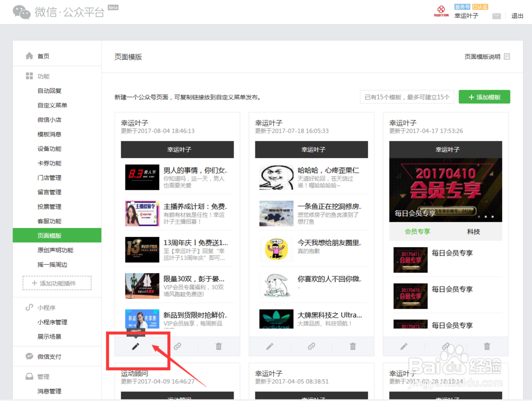Screen dimensions: 532x401
Task: Open 自定义菜单 in the sidebar
Action: (52, 105)
